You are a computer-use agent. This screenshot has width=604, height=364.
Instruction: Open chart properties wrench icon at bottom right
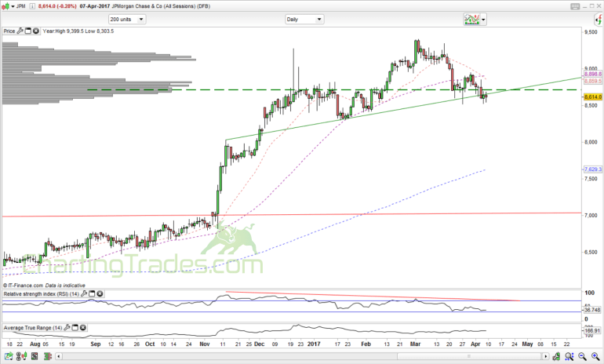coord(556,357)
